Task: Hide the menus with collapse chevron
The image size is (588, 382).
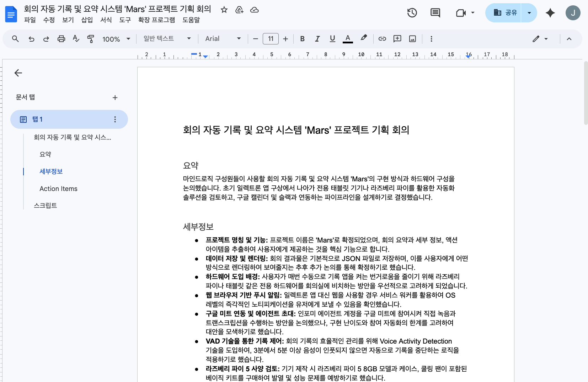Action: click(x=569, y=39)
